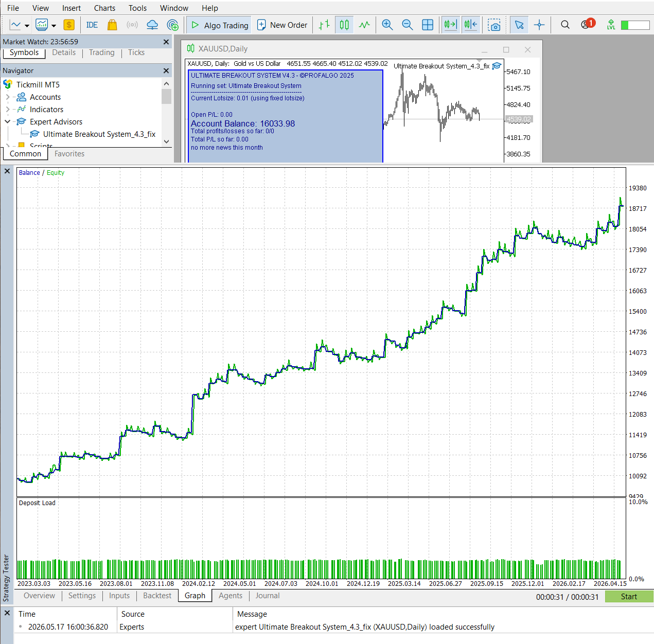
Task: Open the View menu
Action: (41, 8)
